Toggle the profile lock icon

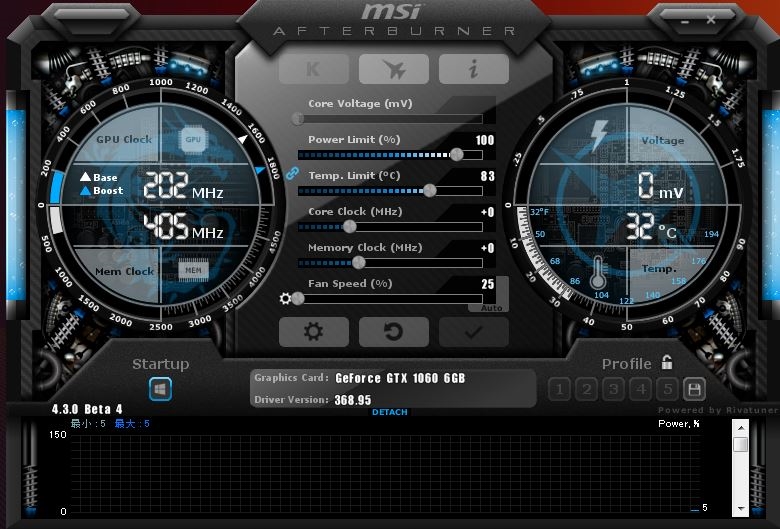coord(667,362)
